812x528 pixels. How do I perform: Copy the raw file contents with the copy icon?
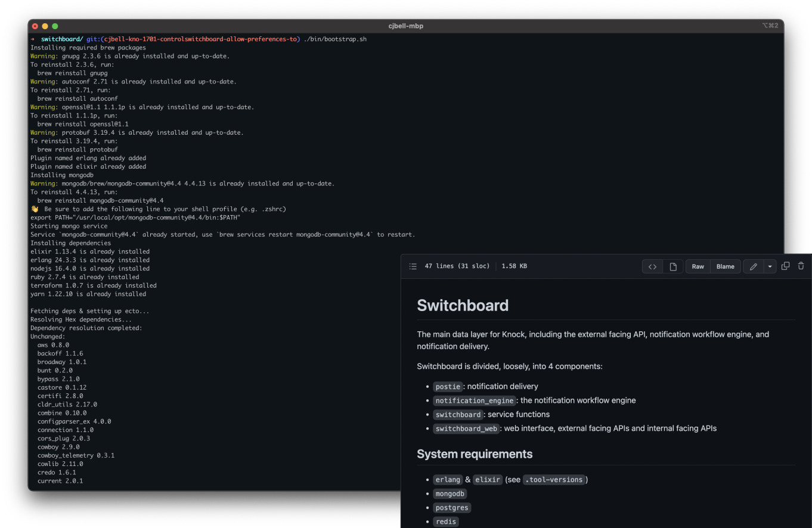pyautogui.click(x=785, y=266)
